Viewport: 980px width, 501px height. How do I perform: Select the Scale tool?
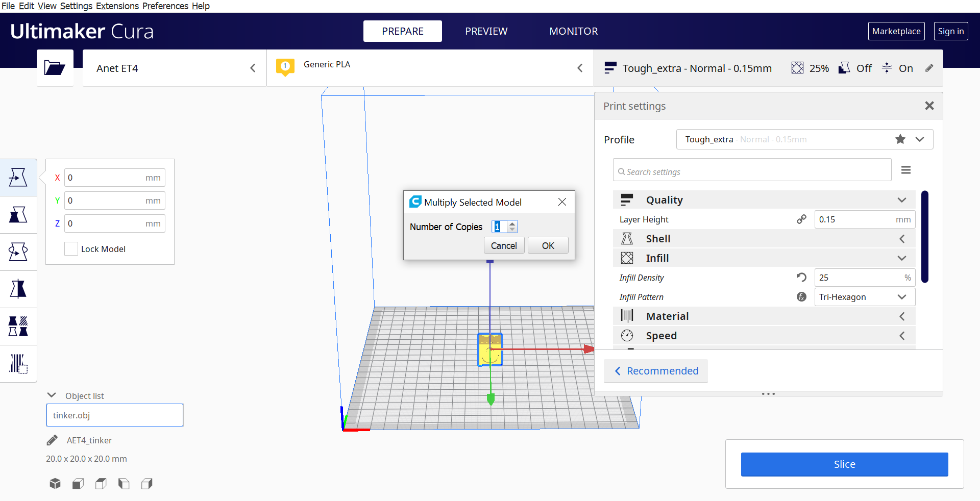tap(18, 215)
